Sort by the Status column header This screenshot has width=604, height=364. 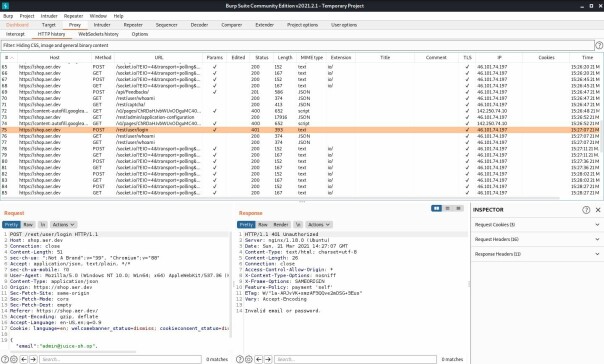262,57
